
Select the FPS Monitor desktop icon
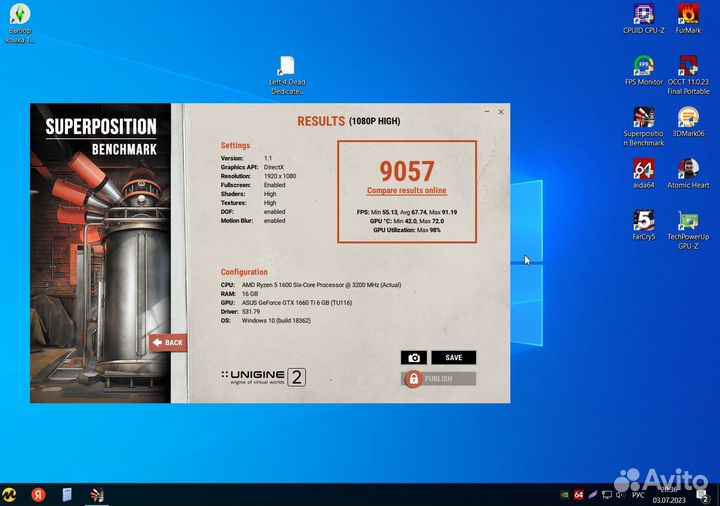(644, 70)
